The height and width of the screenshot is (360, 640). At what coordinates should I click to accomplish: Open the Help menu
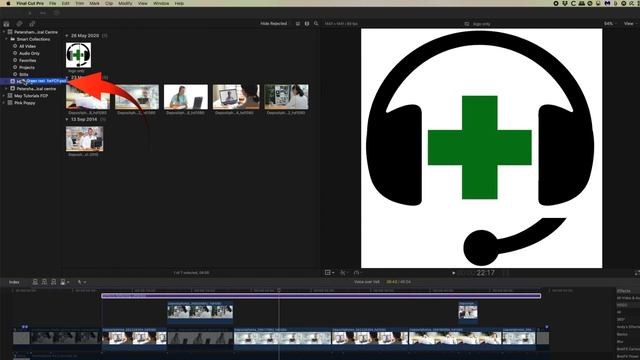(x=179, y=3)
